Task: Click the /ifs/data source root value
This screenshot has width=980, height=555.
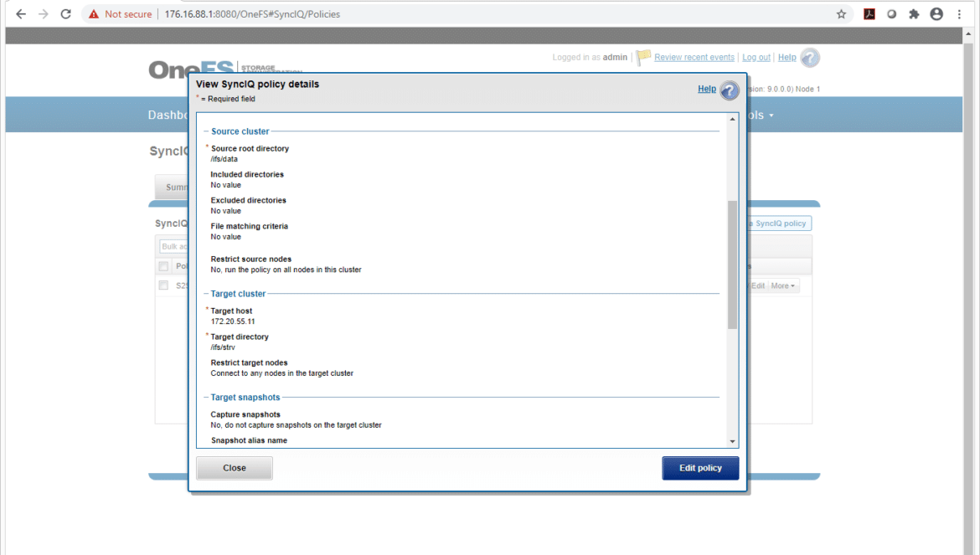Action: (224, 159)
